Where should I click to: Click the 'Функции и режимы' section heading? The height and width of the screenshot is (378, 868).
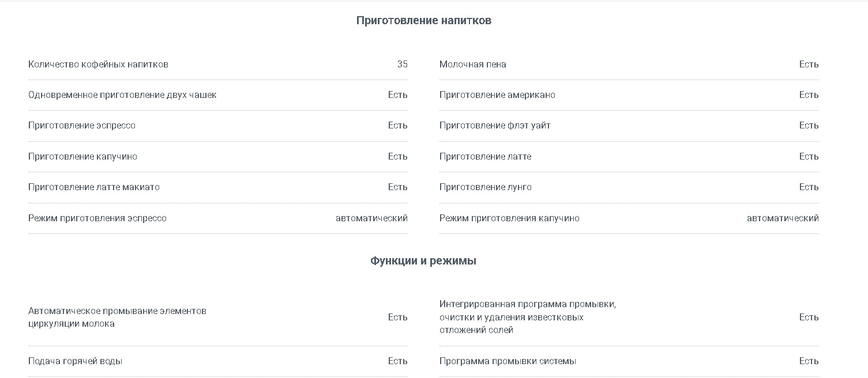point(423,261)
